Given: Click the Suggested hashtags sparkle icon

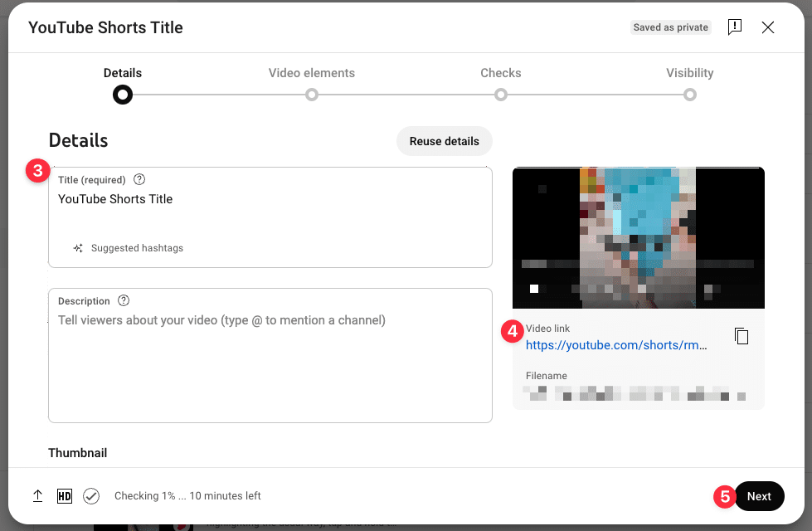Looking at the screenshot, I should pyautogui.click(x=78, y=248).
